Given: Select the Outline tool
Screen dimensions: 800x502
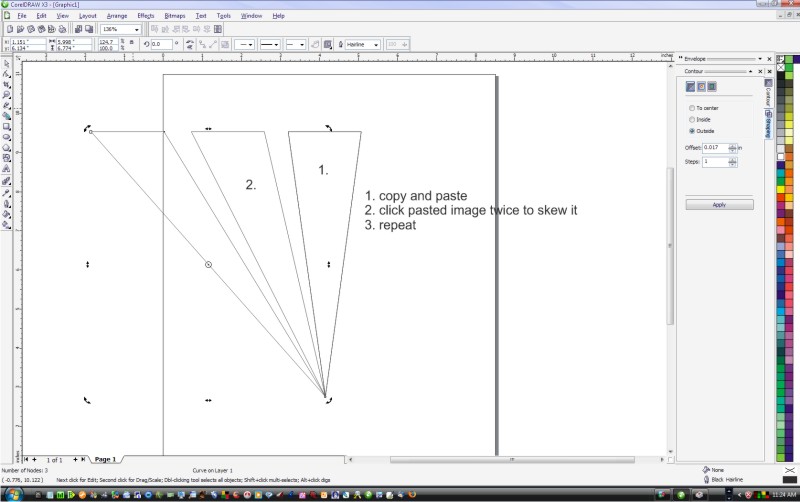Looking at the screenshot, I should pos(6,204).
